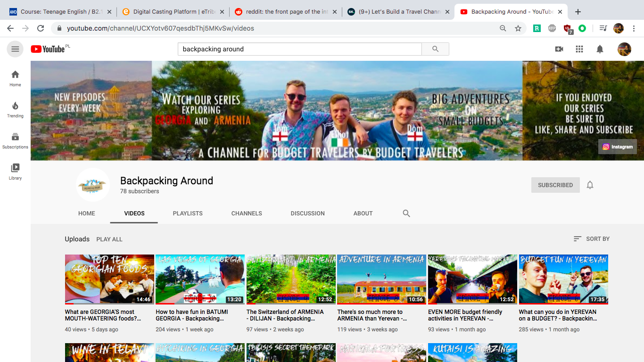This screenshot has height=362, width=644.
Task: Open the account avatar menu
Action: [x=624, y=49]
